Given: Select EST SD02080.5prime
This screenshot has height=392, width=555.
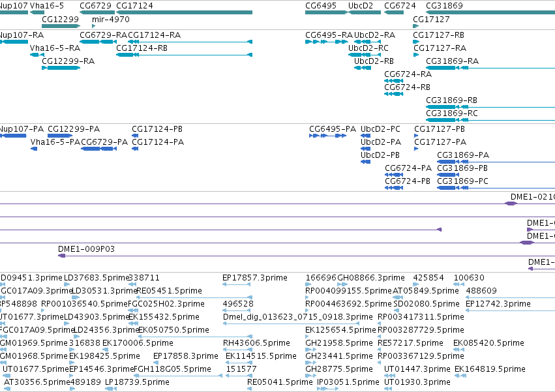Looking at the screenshot, I should [398, 310].
